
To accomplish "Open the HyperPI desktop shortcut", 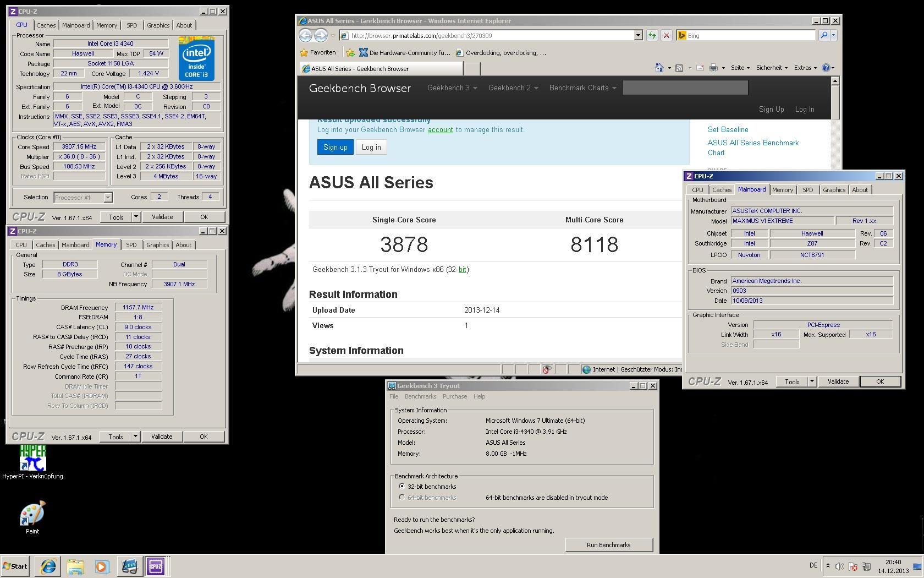I will [32, 461].
